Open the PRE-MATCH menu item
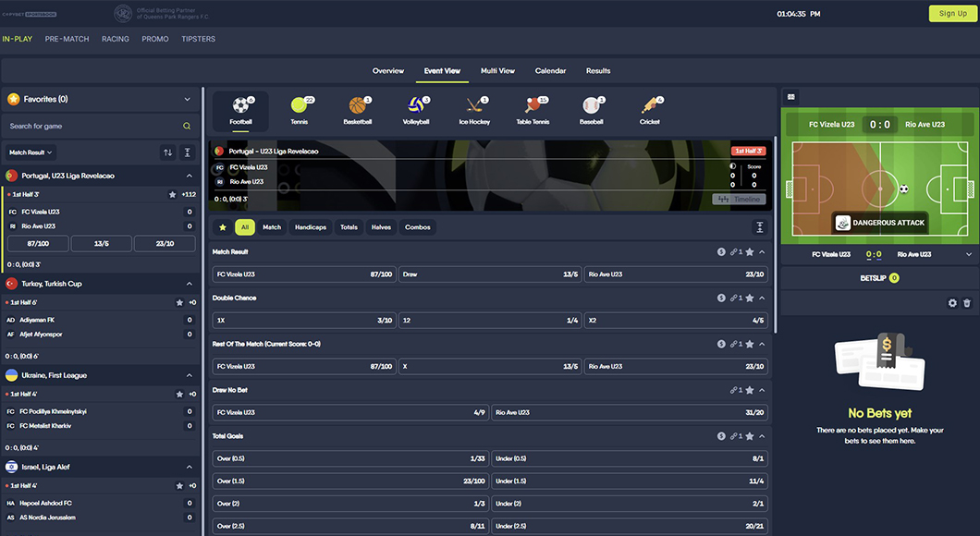The image size is (980, 536). tap(67, 39)
